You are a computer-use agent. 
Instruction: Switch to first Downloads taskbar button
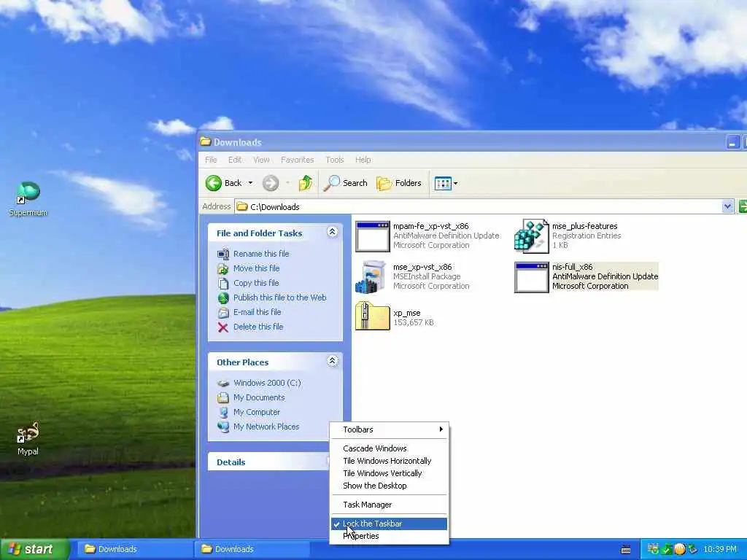coord(133,549)
